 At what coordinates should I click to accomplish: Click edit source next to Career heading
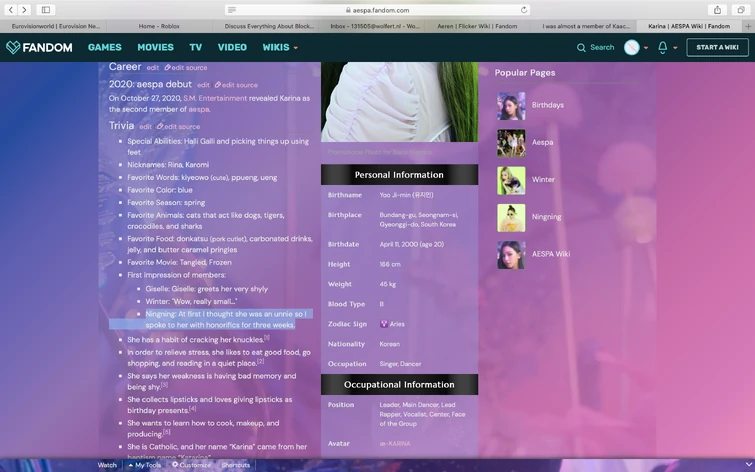pos(186,68)
